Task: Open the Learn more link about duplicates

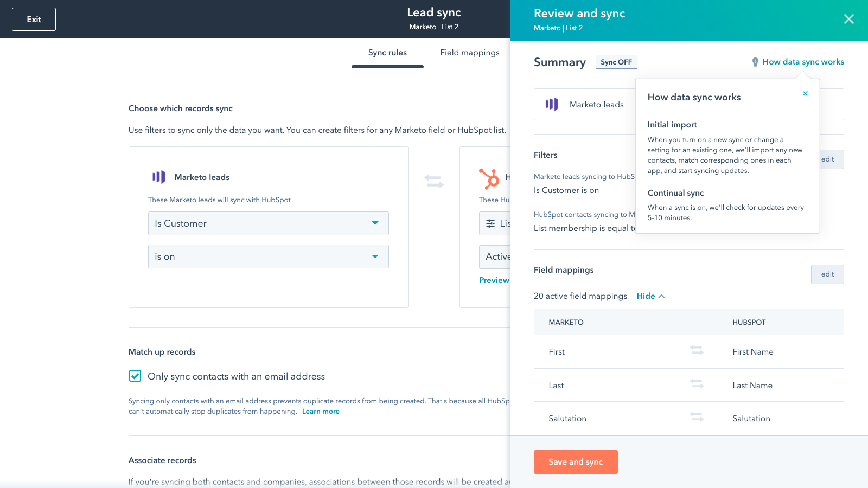Action: 321,411
